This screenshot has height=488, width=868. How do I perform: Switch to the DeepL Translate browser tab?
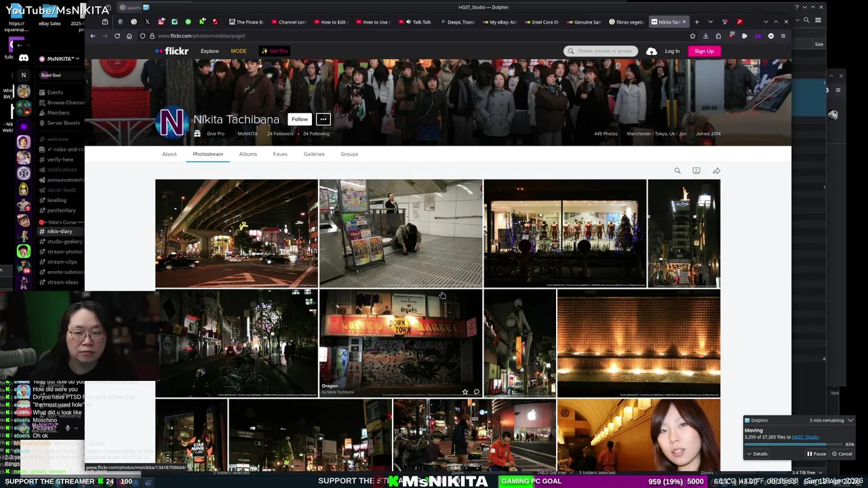point(457,22)
